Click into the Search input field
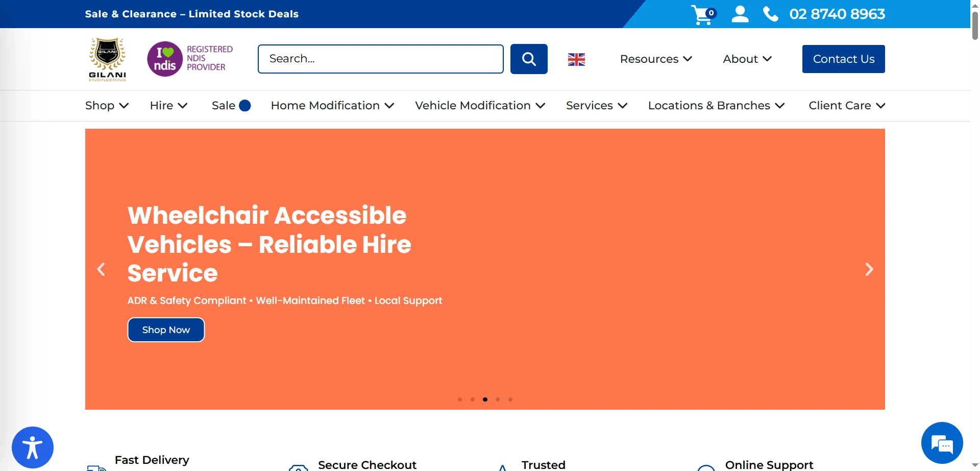Viewport: 980px width, 471px height. coord(380,59)
